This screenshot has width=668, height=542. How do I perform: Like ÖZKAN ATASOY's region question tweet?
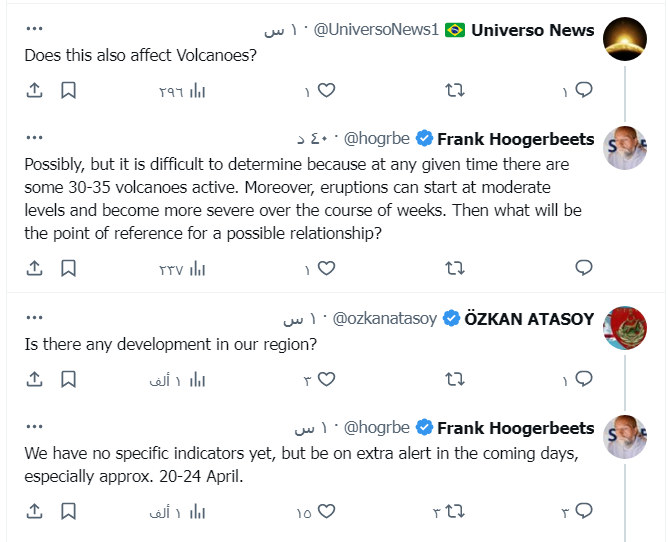326,380
